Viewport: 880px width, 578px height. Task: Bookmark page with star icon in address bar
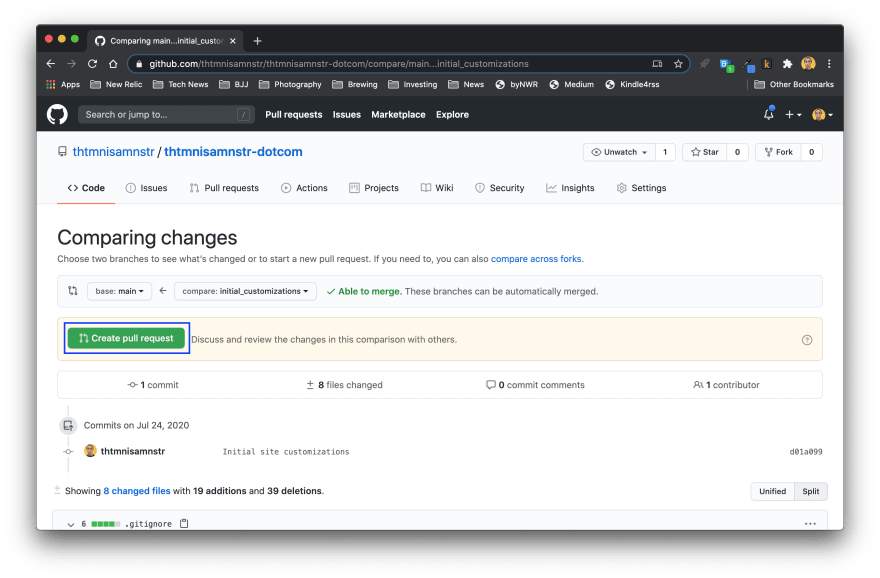(678, 64)
